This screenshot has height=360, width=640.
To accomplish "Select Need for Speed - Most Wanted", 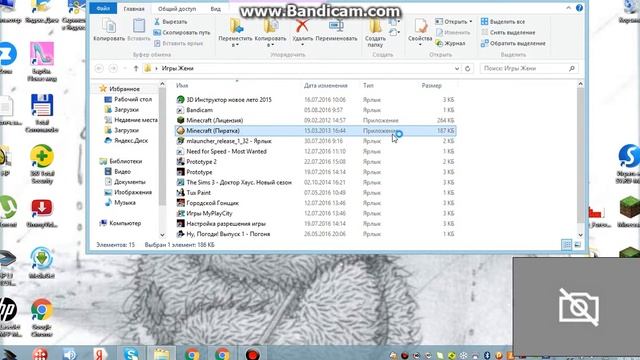I will [315, 151].
